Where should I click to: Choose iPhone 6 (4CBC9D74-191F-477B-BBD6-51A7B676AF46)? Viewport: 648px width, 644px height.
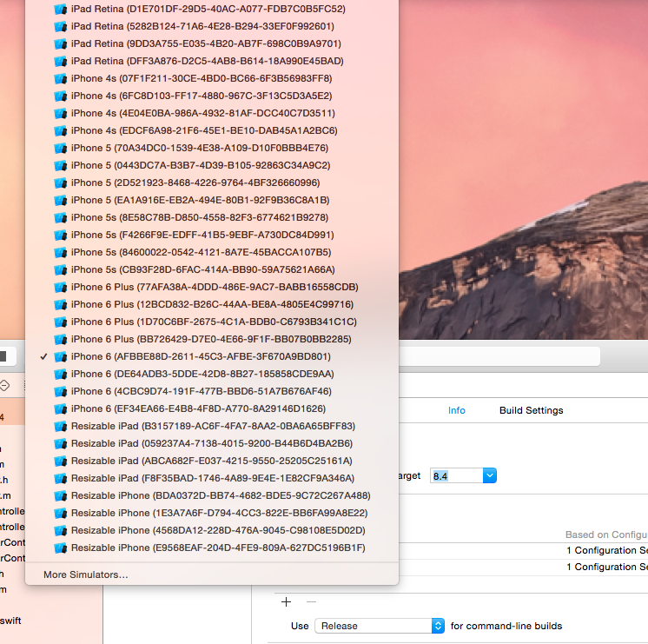pyautogui.click(x=212, y=391)
